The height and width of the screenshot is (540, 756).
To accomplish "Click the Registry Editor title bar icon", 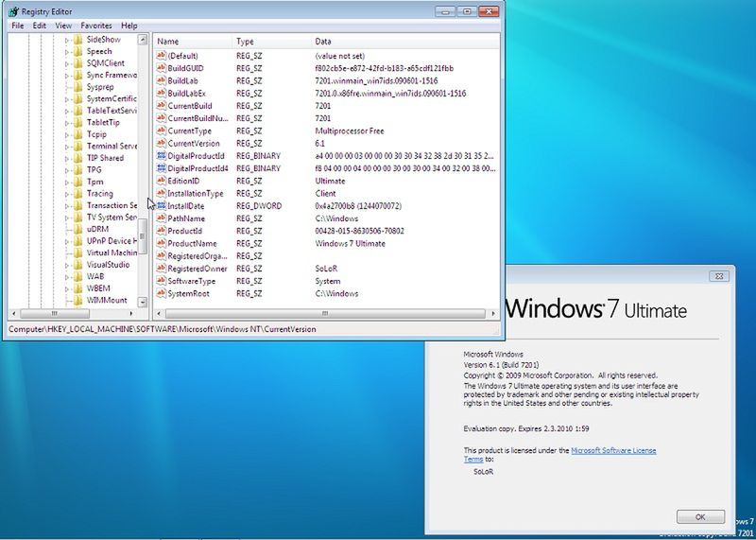I will (13, 11).
